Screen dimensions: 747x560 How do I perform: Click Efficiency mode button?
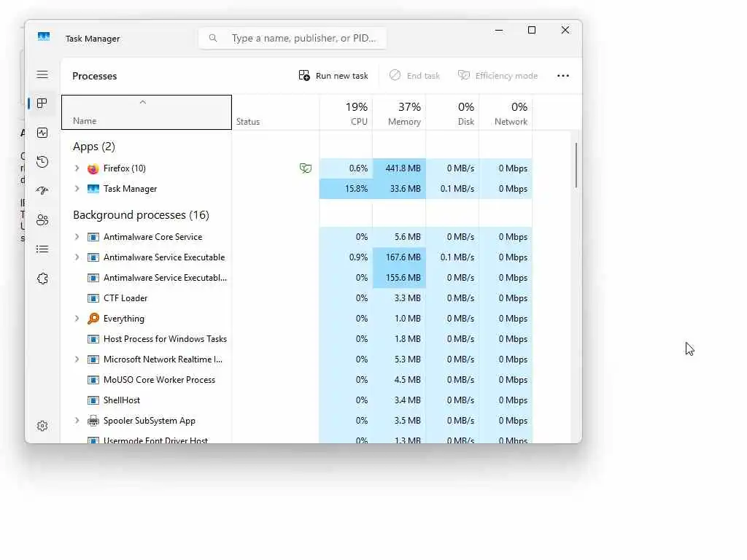pyautogui.click(x=498, y=76)
